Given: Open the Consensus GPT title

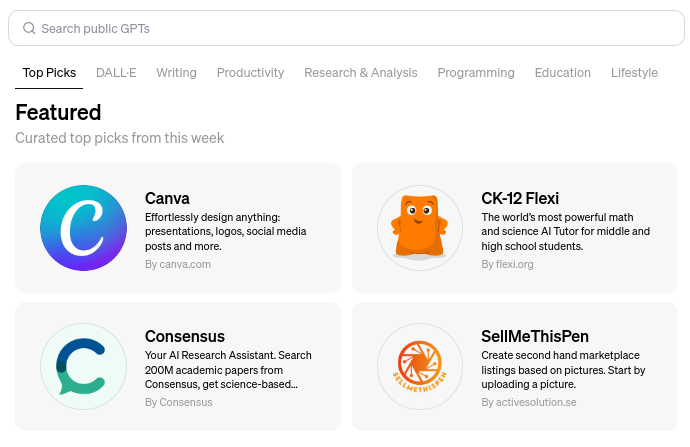Looking at the screenshot, I should 185,336.
